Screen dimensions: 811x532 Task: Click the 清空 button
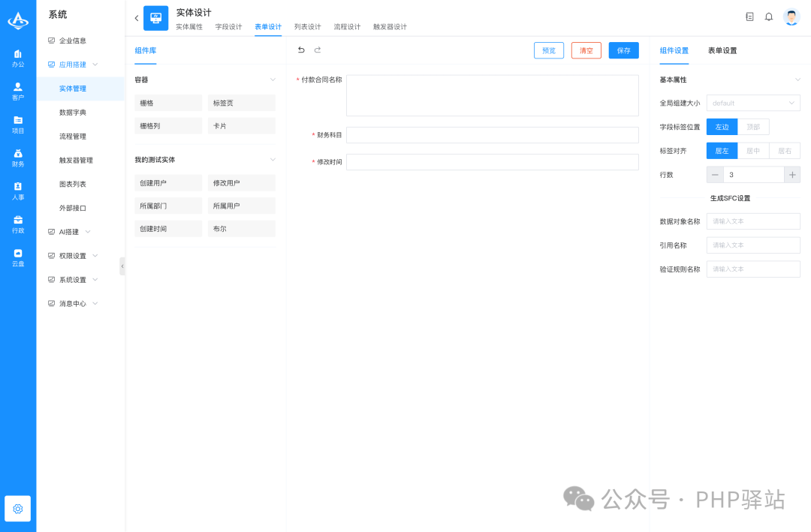[586, 50]
